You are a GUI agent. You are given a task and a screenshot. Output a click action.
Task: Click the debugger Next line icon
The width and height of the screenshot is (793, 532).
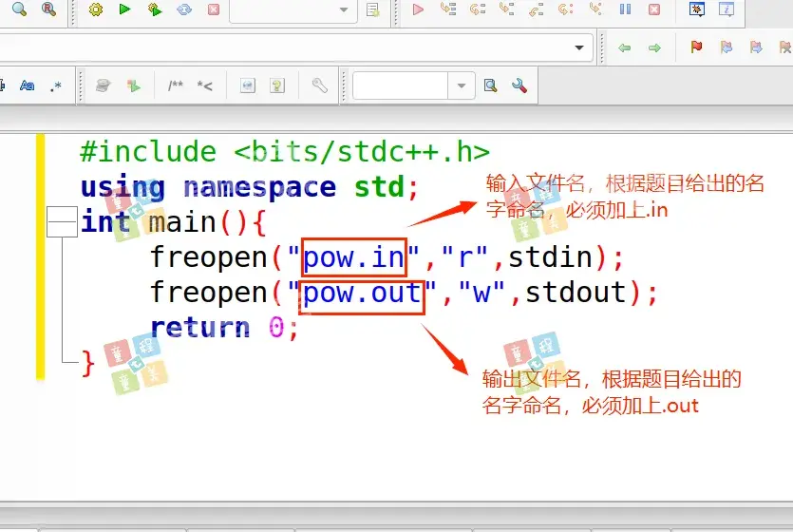tap(478, 9)
